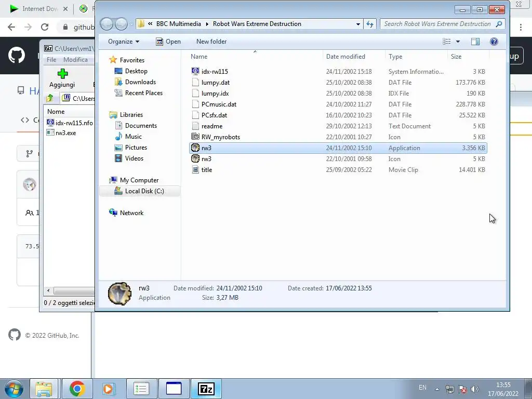
Task: Expand the address bar history dropdown arrow
Action: [358, 24]
